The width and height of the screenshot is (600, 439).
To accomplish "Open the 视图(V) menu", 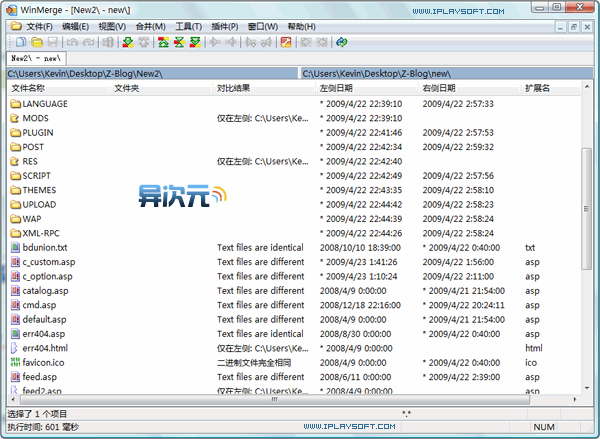I will click(x=112, y=26).
